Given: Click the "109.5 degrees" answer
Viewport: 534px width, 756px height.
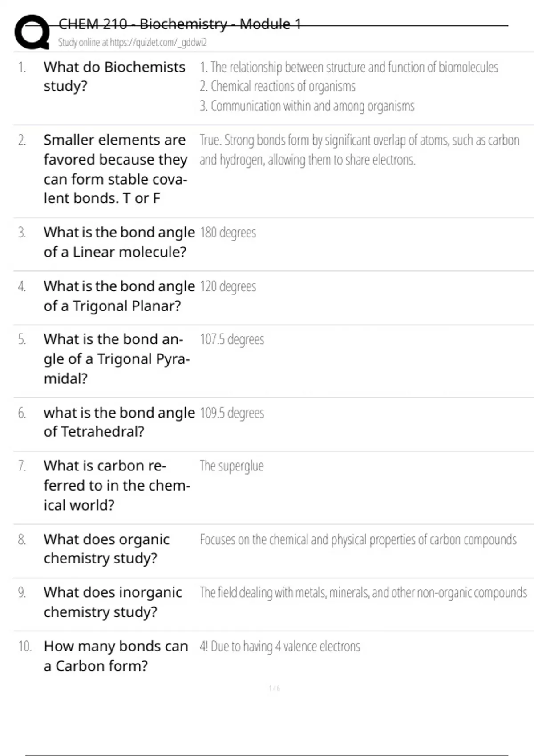Looking at the screenshot, I should coord(232,413).
